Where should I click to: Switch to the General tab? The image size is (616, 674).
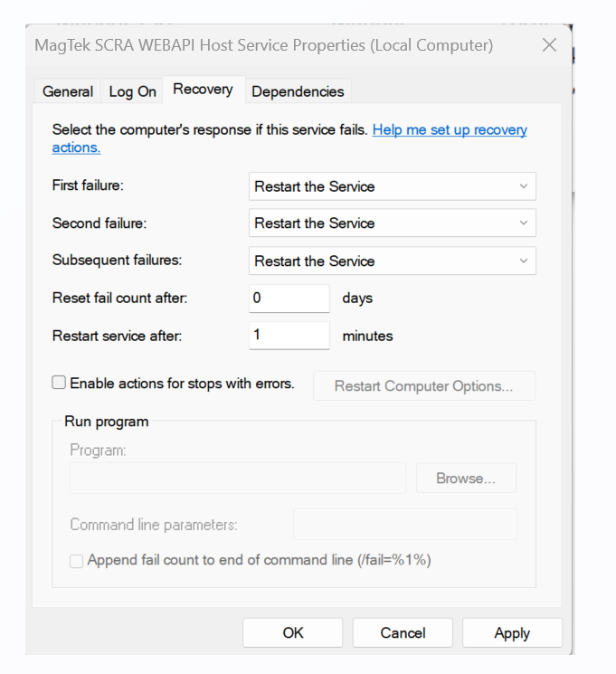pyautogui.click(x=68, y=91)
